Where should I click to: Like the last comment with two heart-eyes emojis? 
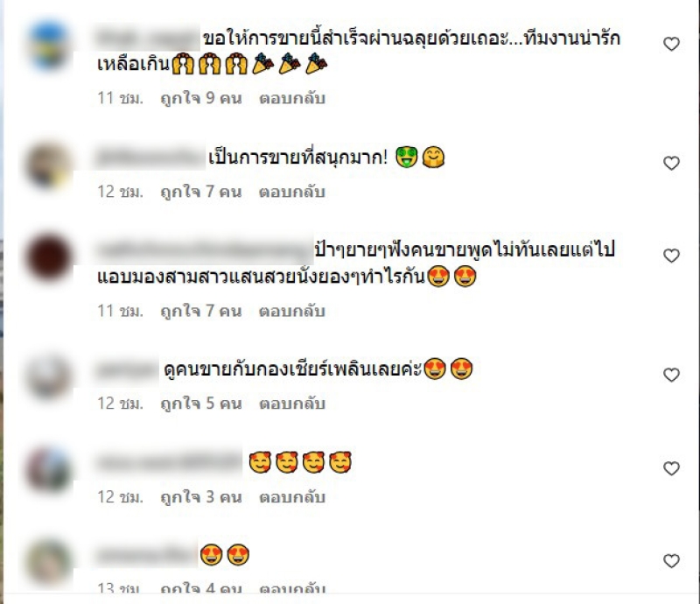(671, 560)
